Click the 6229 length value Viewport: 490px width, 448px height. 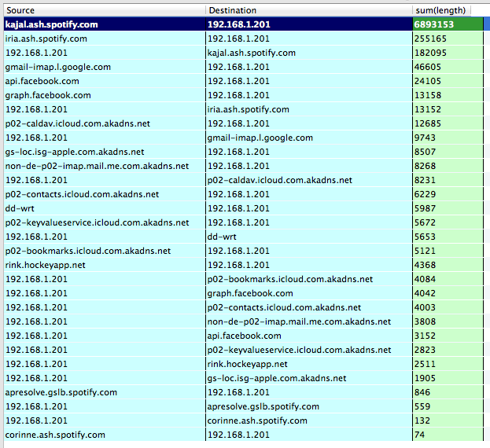[x=425, y=194]
